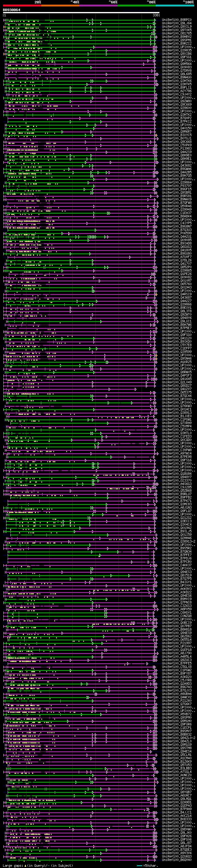Select the UniRef100_Q8LJ87 label
Screen dimensions: 197x868
coord(177,843)
